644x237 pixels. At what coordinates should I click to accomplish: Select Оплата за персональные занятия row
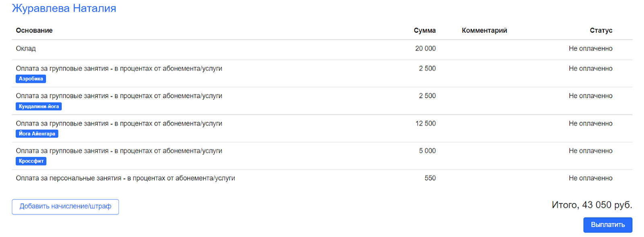coord(125,178)
